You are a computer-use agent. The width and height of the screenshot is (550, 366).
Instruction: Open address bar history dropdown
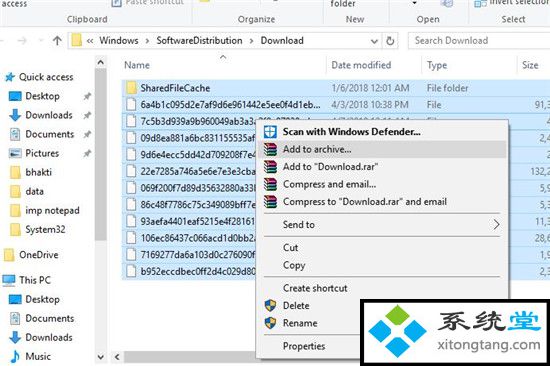[374, 41]
